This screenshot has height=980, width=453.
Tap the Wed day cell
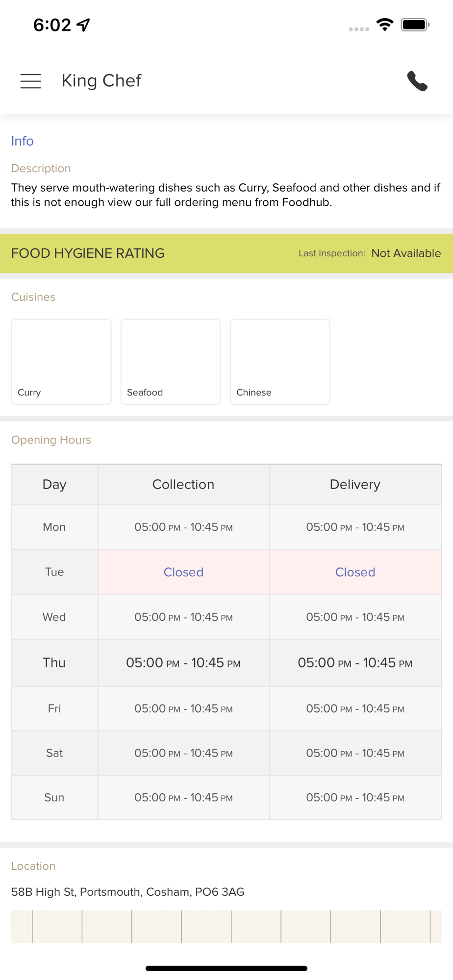pos(54,617)
